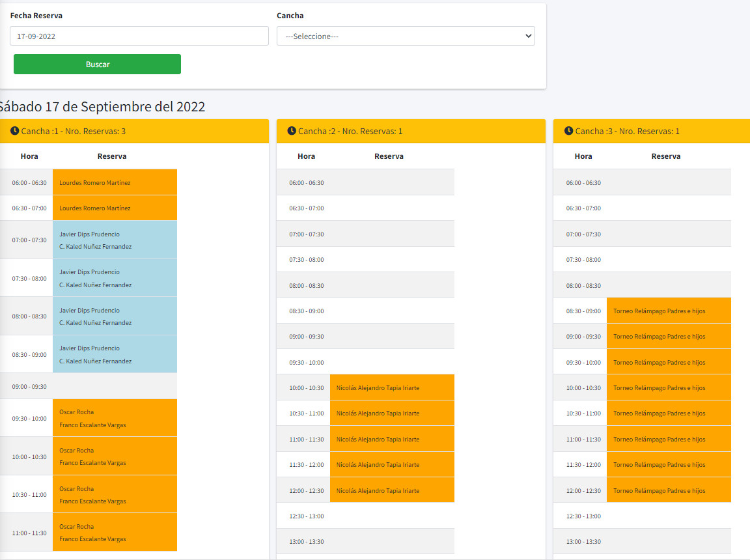Viewport: 750px width, 560px height.
Task: Click the clock icon in Cancha 1 header
Action: tap(14, 131)
